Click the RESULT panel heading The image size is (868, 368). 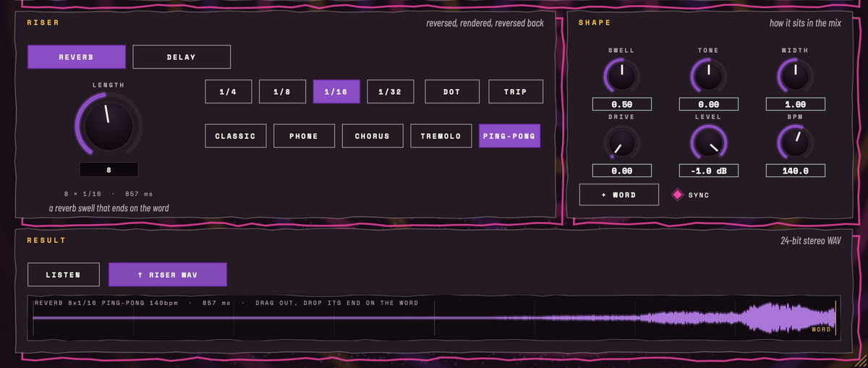tap(46, 240)
